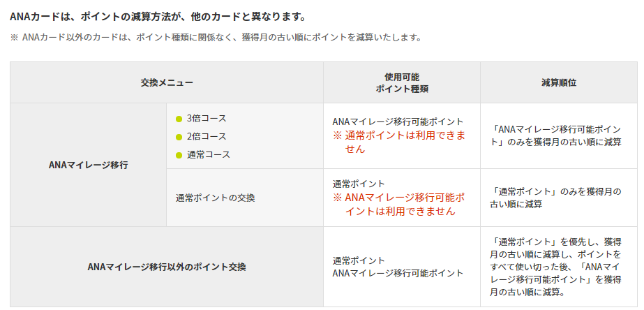The image size is (644, 310).
Task: Select the 通常コース list item text
Action: (x=208, y=155)
